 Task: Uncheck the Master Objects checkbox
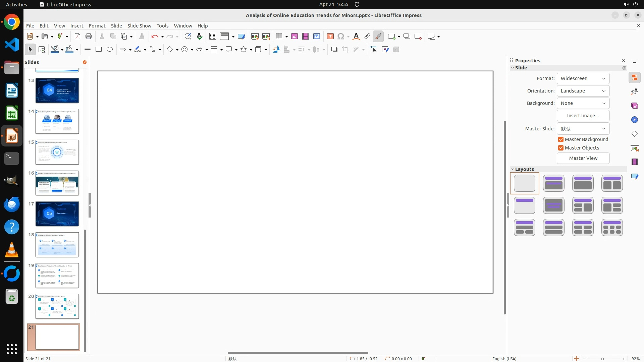tap(561, 148)
